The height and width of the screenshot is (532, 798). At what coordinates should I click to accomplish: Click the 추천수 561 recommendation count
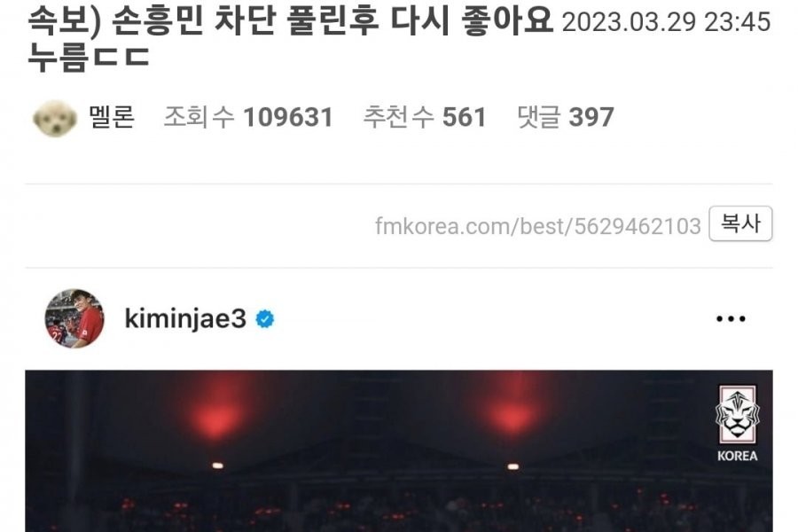[425, 117]
